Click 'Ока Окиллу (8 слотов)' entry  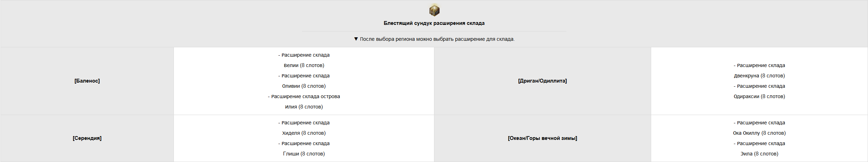tap(759, 133)
